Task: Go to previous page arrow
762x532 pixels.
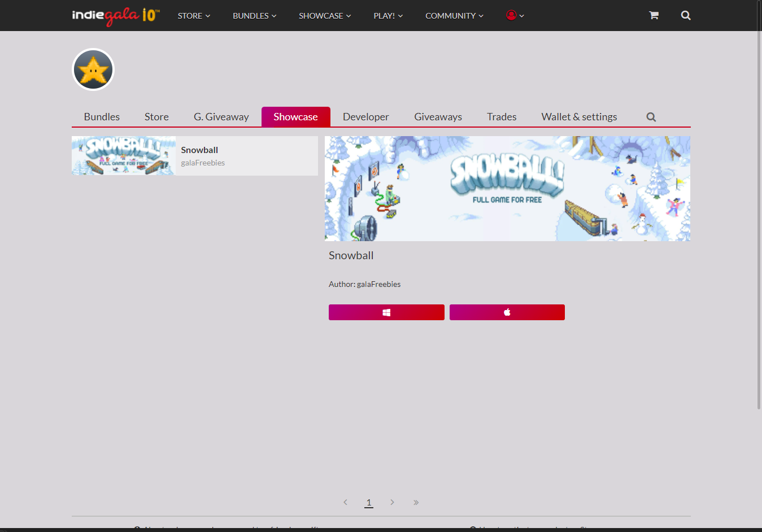Action: 345,502
